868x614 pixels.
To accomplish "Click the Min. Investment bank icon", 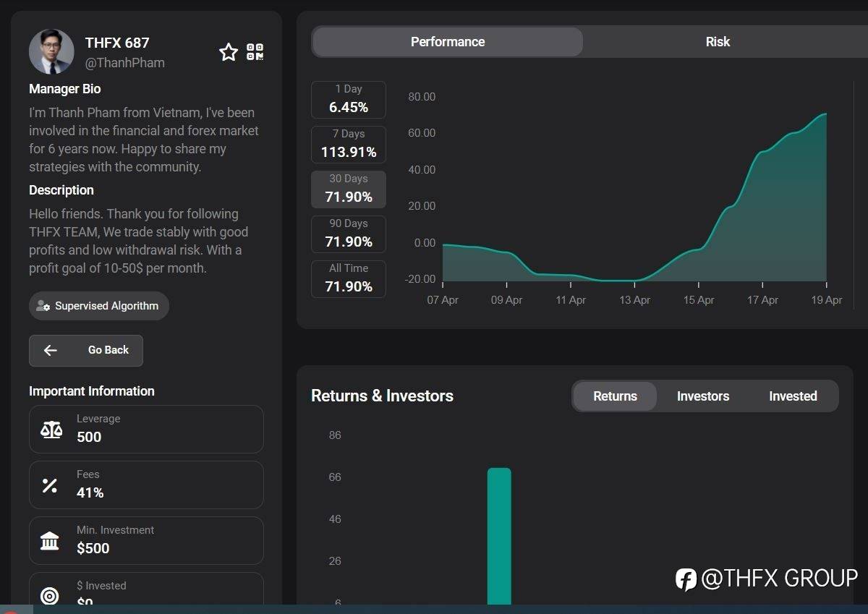I will (50, 541).
